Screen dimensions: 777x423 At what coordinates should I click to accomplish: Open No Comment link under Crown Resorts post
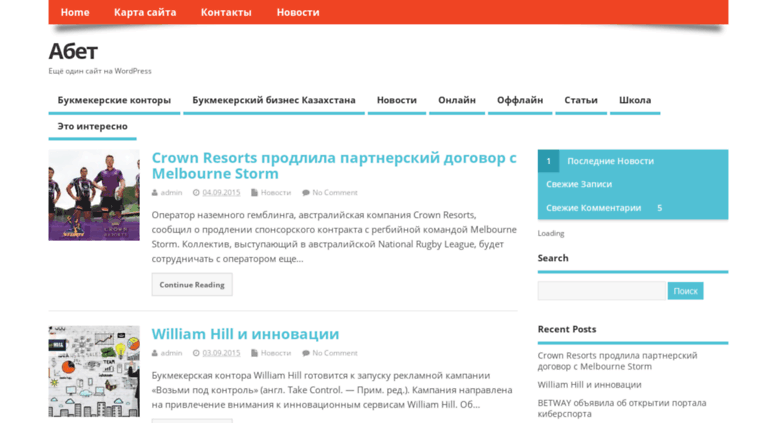[x=335, y=193]
